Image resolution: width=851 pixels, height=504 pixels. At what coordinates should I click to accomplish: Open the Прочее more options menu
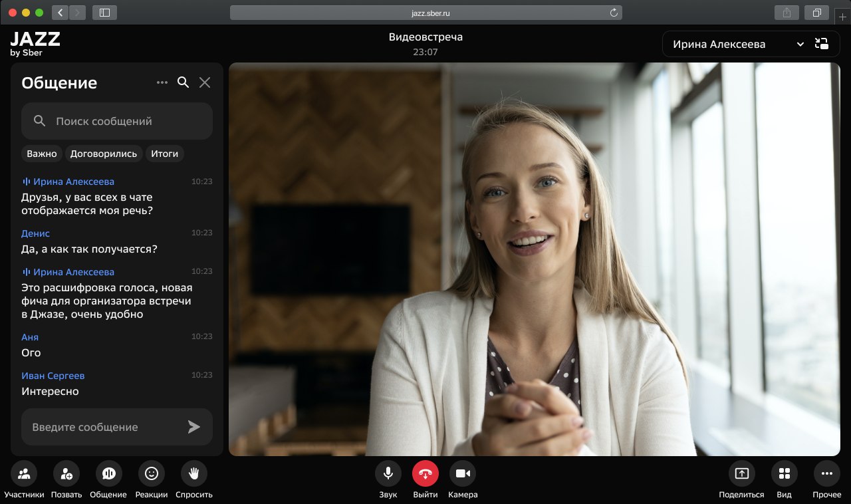[826, 474]
